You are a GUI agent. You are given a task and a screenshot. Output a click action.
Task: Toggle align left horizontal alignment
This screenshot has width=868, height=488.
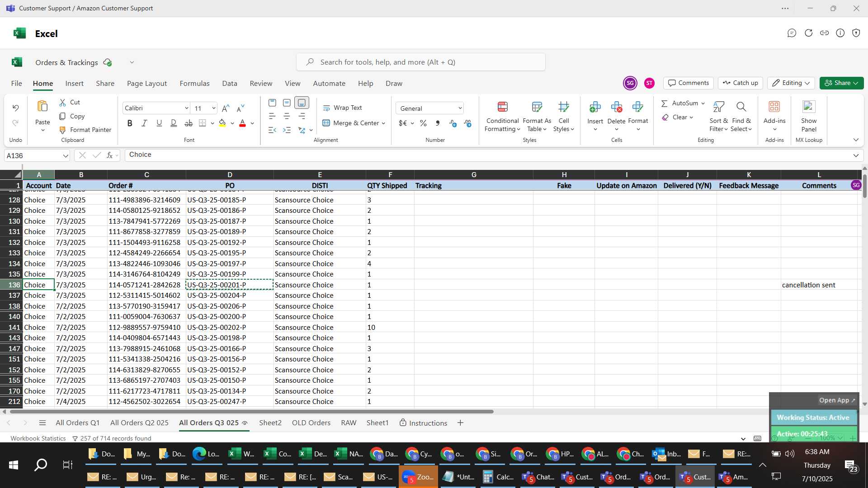coord(272,116)
